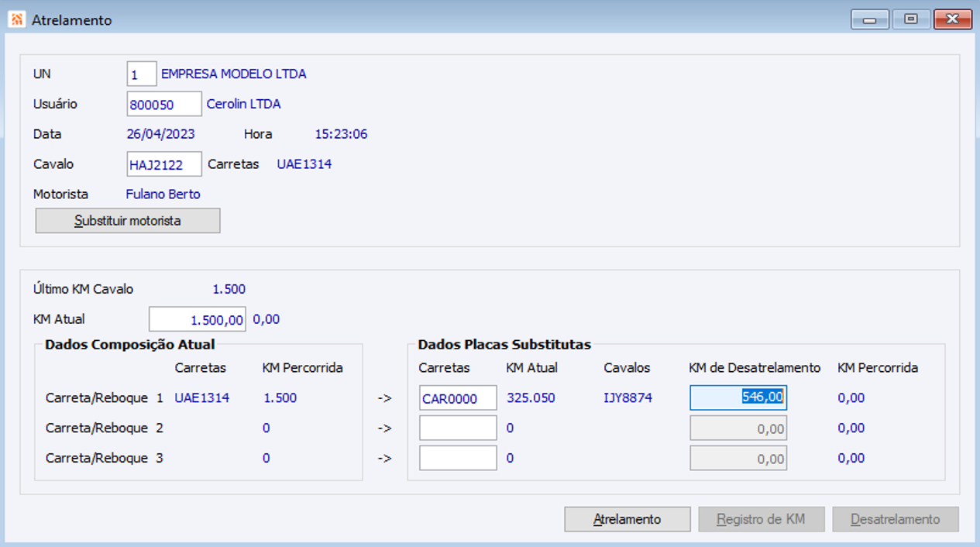Click KM Percorrida value 1.500 in row 1
980x547 pixels.
click(280, 398)
